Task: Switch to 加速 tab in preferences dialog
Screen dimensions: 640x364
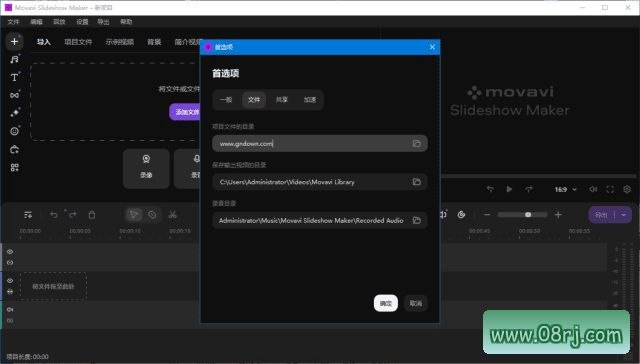Action: tap(310, 100)
